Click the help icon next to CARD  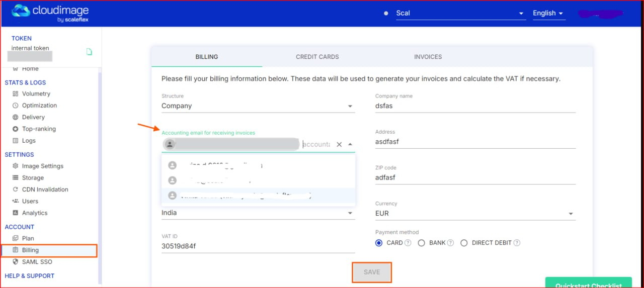(x=408, y=243)
